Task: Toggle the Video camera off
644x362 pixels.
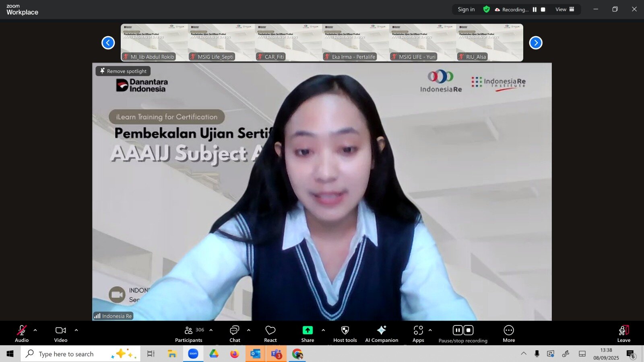Action: (x=61, y=334)
